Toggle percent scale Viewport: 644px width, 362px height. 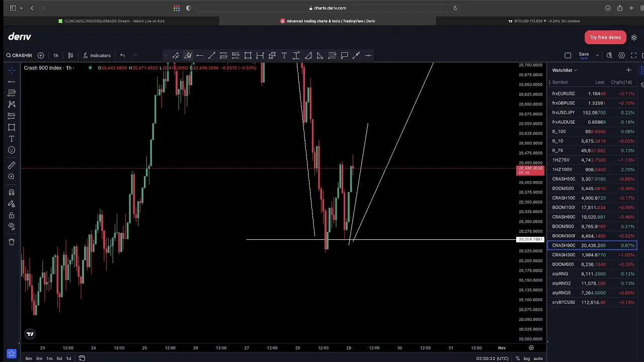[x=518, y=358]
